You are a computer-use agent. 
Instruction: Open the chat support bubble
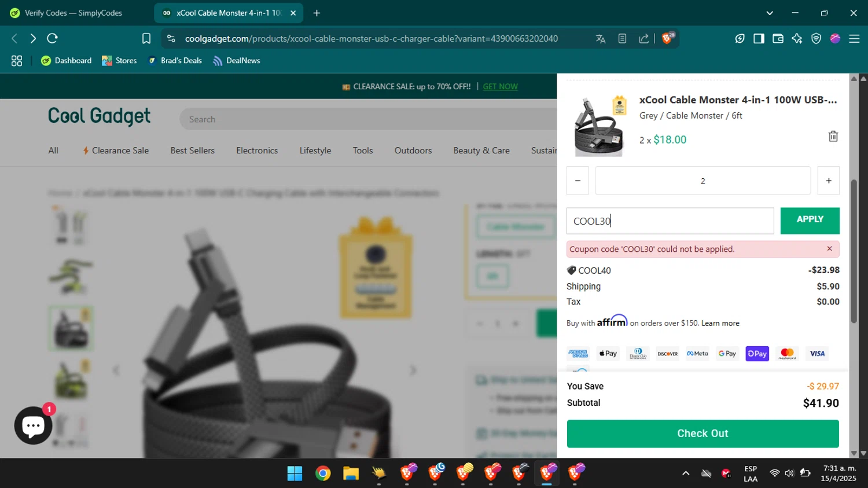point(33,425)
